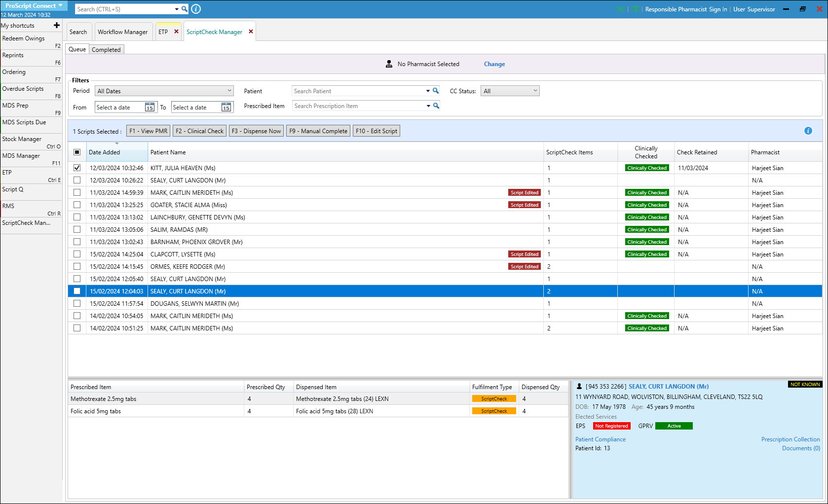Check the BARNHAM, PHOENIX GROVER row checkbox
Screen dimensions: 828x504
coord(77,242)
